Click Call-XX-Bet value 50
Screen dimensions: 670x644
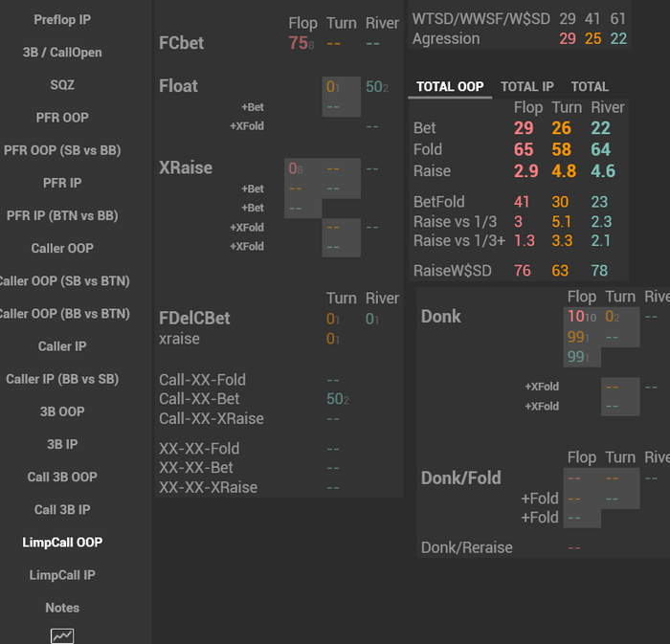tap(335, 399)
